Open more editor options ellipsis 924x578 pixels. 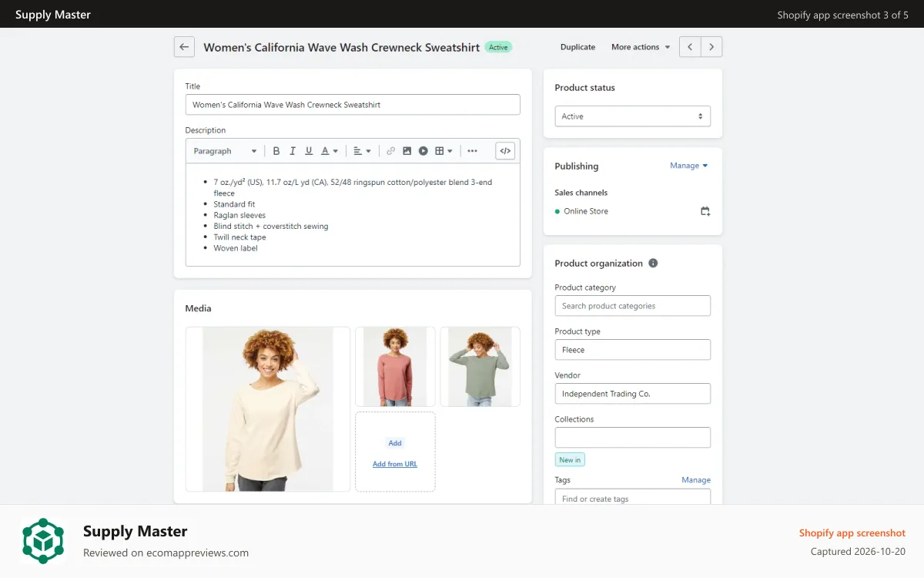[472, 151]
